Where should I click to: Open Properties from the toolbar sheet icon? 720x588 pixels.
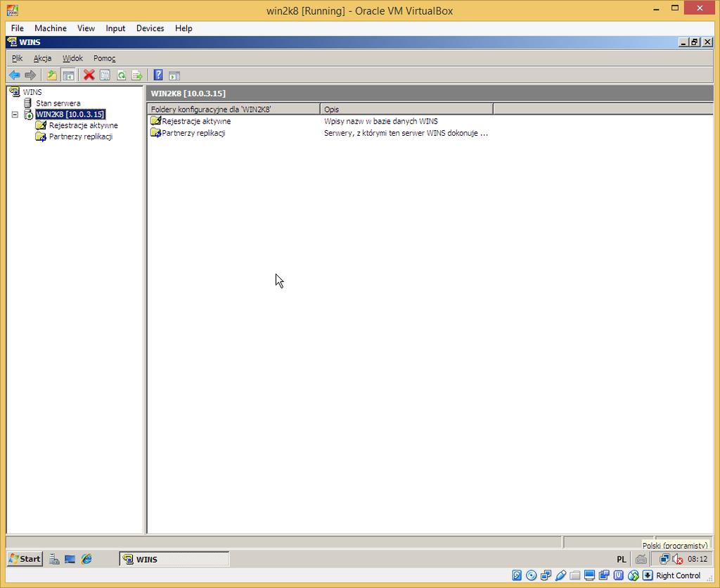pos(105,75)
